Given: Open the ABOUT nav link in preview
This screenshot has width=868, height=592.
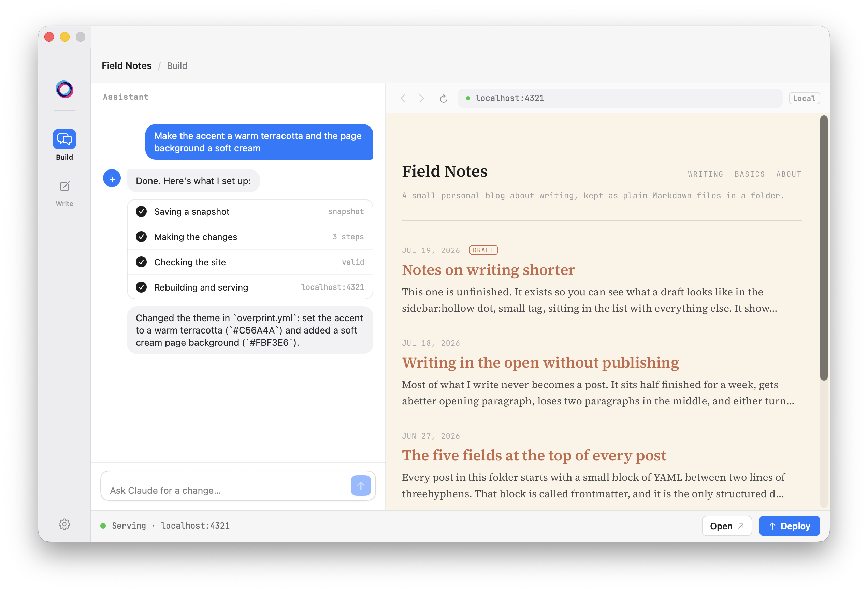Looking at the screenshot, I should [x=789, y=174].
